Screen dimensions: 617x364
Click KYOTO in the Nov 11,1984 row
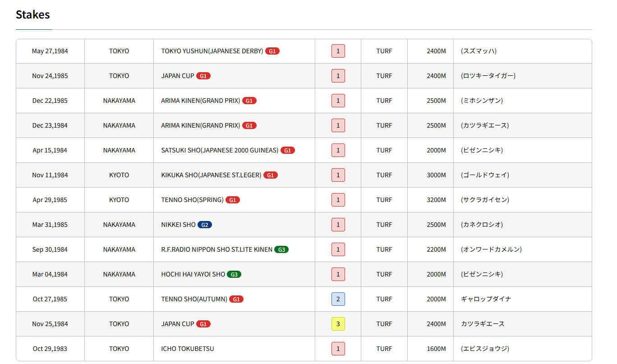point(119,175)
